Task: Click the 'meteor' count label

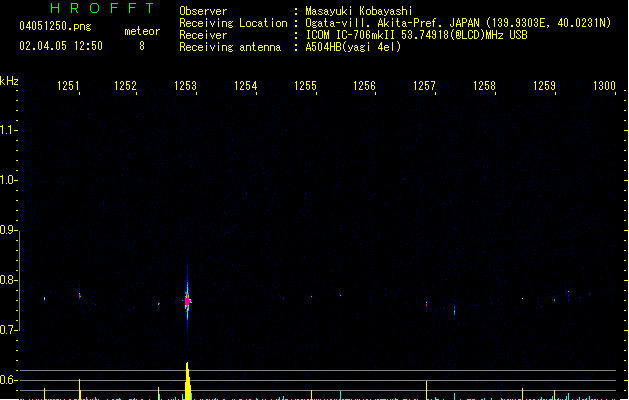Action: click(x=142, y=31)
